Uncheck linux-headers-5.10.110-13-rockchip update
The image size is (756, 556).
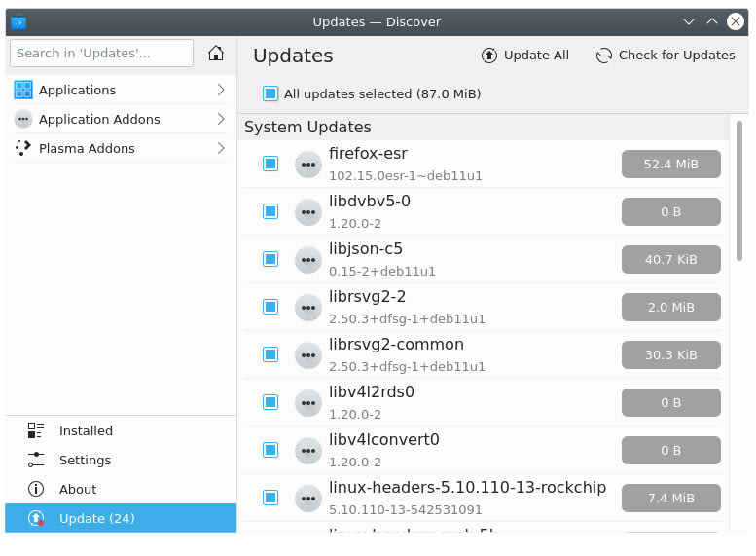(x=270, y=499)
